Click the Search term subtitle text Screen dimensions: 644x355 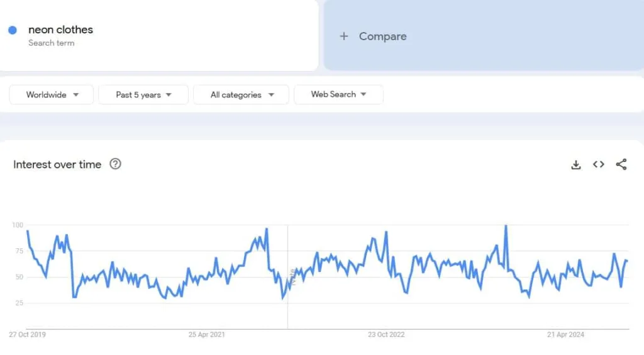tap(51, 43)
